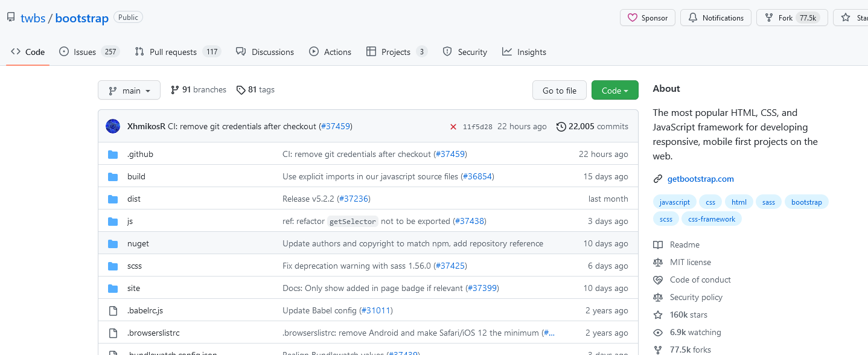Screen dimensions: 868x355
Task: Click the repository book icon beside twbs
Action: pos(11,18)
